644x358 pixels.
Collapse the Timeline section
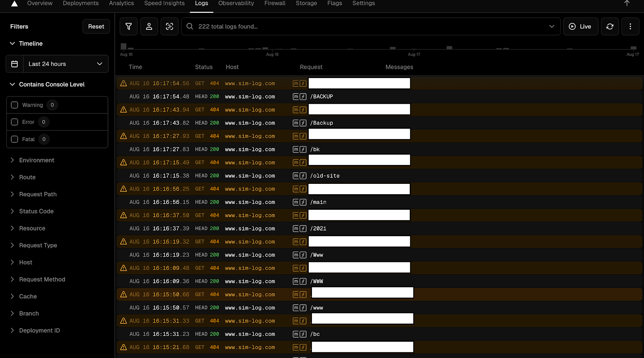pos(26,43)
